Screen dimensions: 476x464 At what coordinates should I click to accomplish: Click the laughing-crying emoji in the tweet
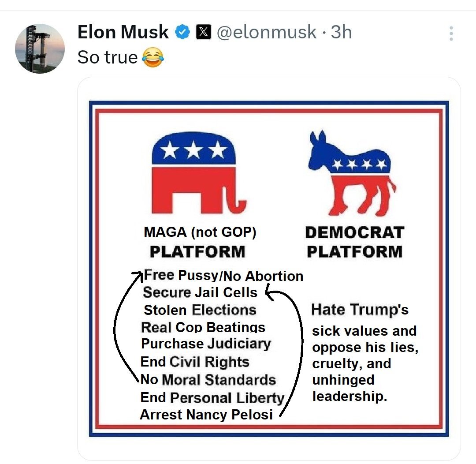[x=152, y=57]
